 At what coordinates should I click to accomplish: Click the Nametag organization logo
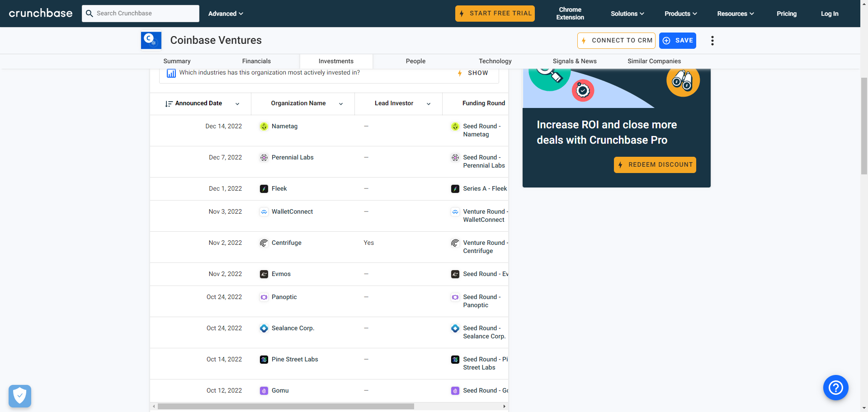(264, 126)
